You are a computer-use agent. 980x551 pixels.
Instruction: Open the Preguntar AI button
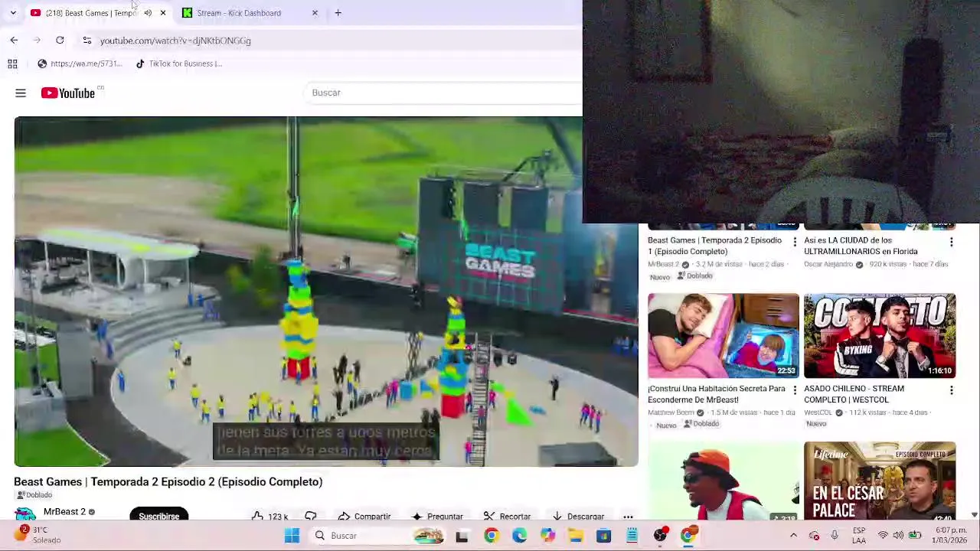point(437,517)
